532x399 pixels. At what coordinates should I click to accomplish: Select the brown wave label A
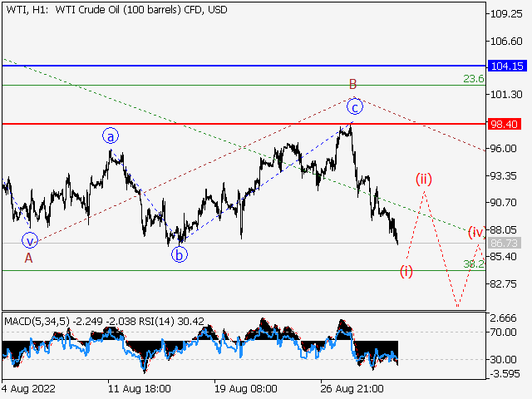tap(28, 259)
